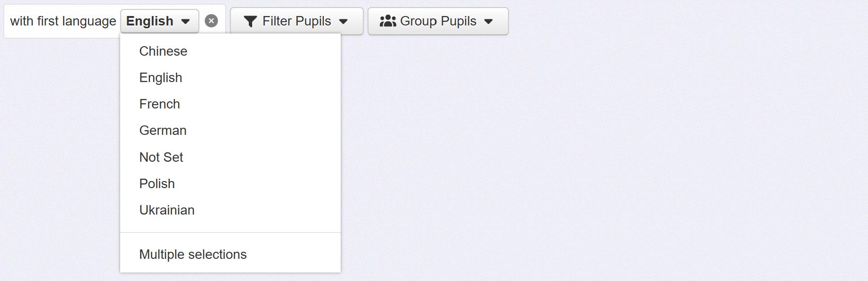Click the divider line above Multiple selections
The image size is (868, 281).
pos(230,232)
